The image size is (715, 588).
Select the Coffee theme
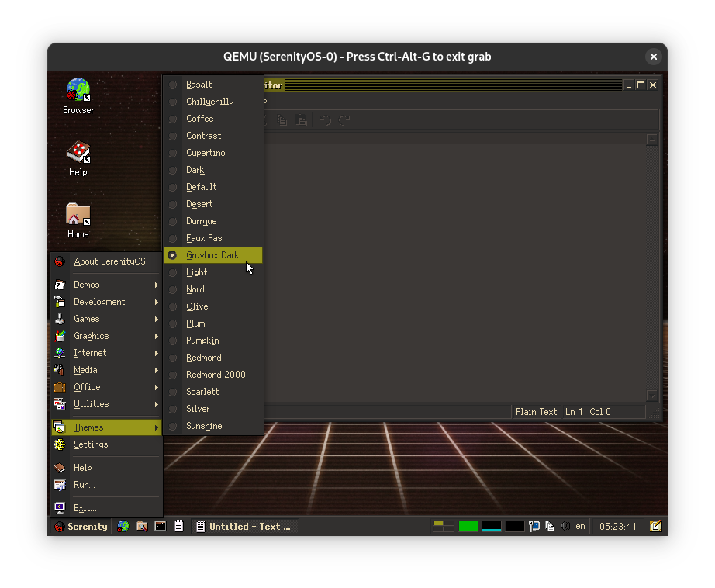[x=213, y=119]
